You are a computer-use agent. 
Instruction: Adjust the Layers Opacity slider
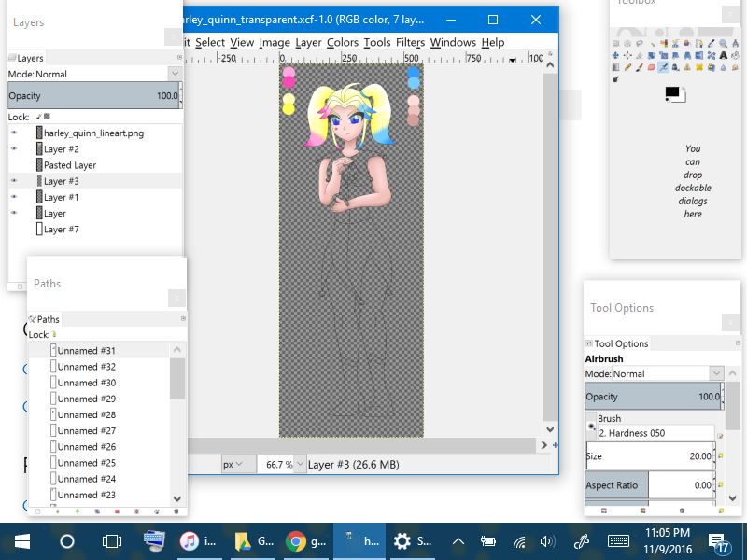point(93,96)
